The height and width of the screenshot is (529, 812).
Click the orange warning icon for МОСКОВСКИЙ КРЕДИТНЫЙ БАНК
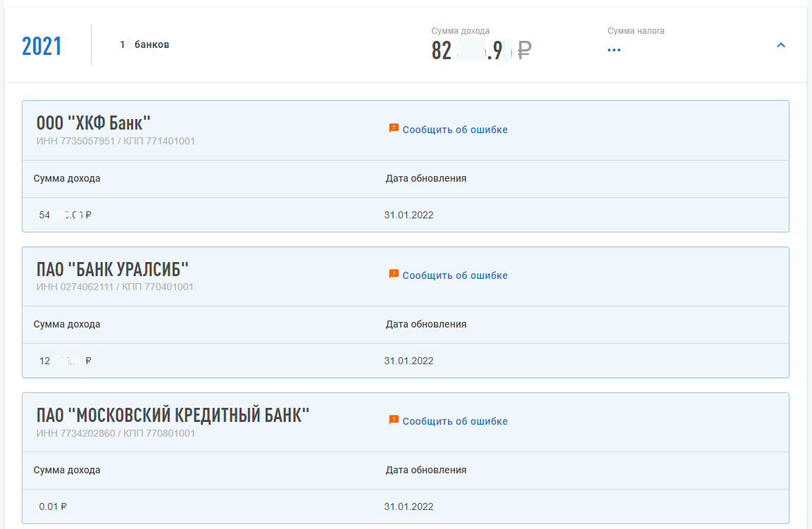pos(394,420)
